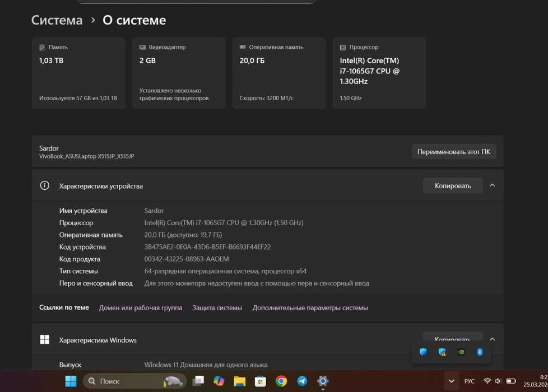This screenshot has height=392, width=548.
Task: Select the Sardor PC name header
Action: pyautogui.click(x=49, y=148)
